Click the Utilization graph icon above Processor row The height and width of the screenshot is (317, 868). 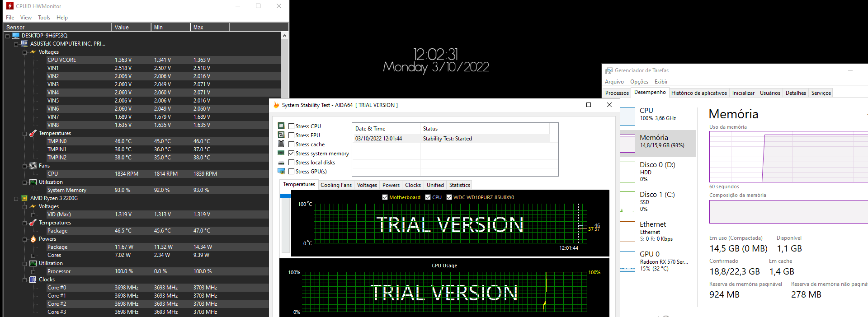point(33,263)
